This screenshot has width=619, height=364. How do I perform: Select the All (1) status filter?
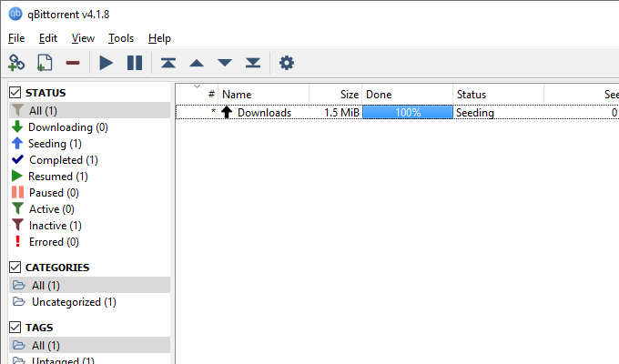[x=89, y=110]
